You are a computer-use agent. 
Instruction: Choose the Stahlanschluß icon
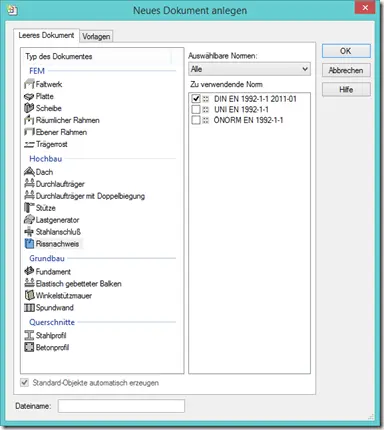coord(29,231)
